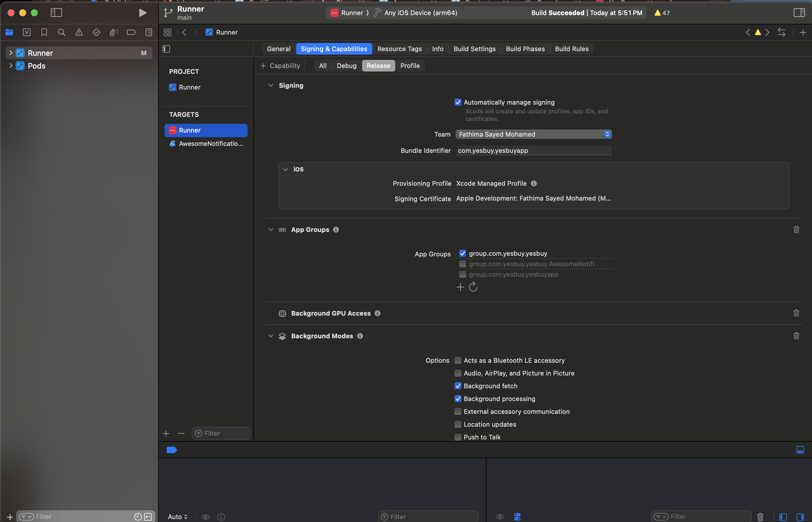812x522 pixels.
Task: Click info icon next to Xcode Managed Profile
Action: pyautogui.click(x=534, y=183)
